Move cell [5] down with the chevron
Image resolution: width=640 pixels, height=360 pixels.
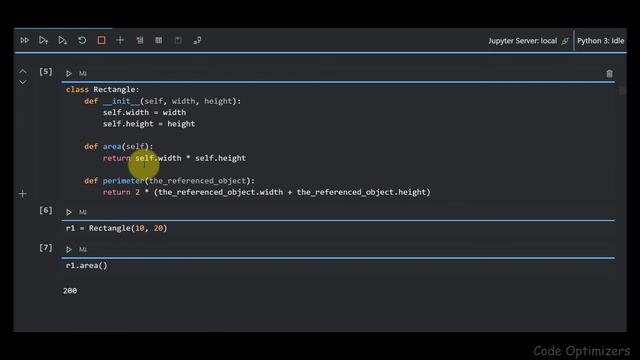click(23, 82)
